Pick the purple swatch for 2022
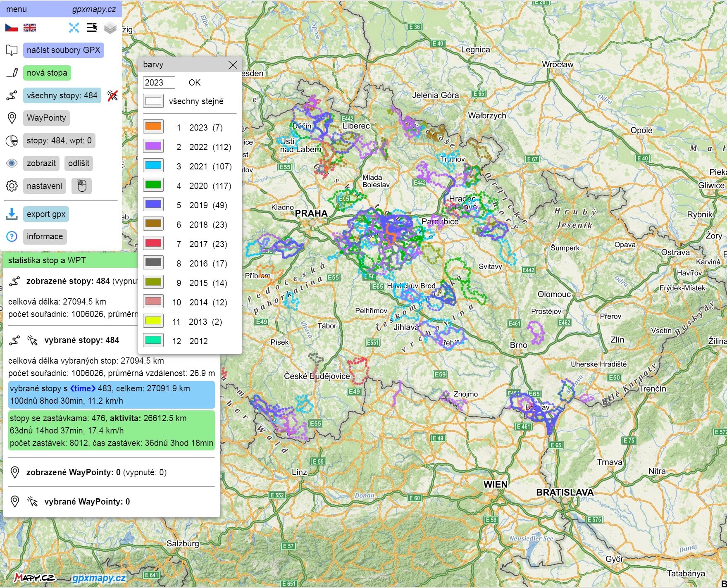The height and width of the screenshot is (588, 727). point(153,146)
